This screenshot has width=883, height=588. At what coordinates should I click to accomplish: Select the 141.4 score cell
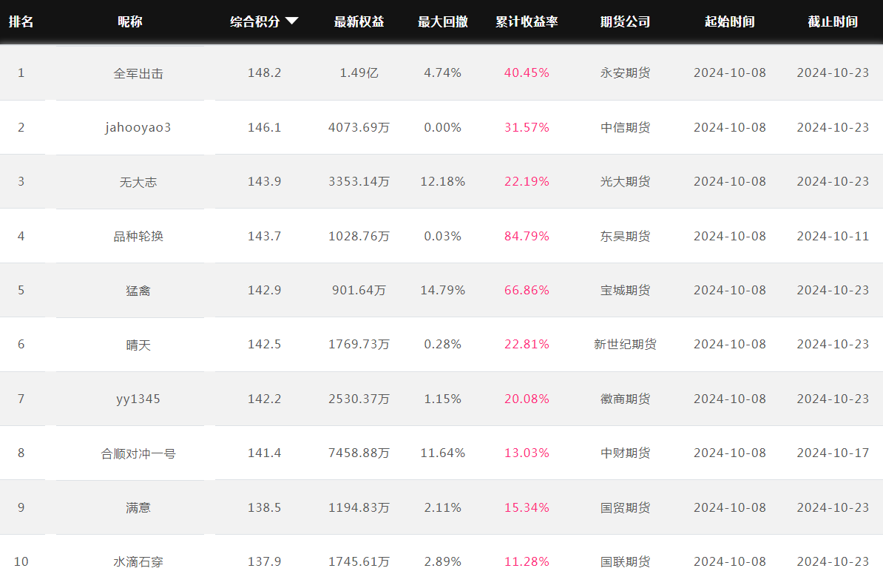tap(264, 453)
